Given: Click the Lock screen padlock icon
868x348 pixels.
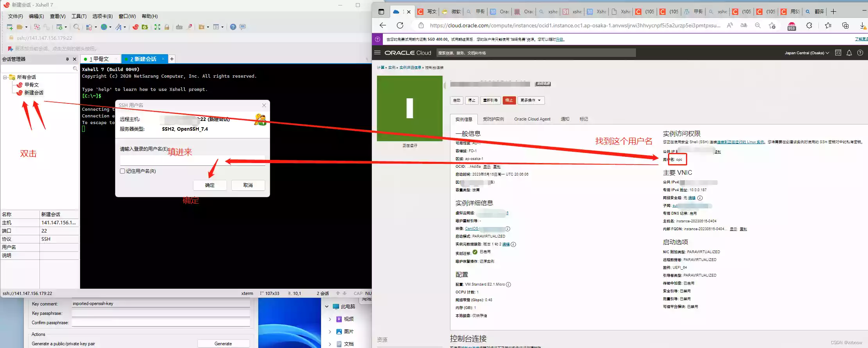Looking at the screenshot, I should click(167, 27).
